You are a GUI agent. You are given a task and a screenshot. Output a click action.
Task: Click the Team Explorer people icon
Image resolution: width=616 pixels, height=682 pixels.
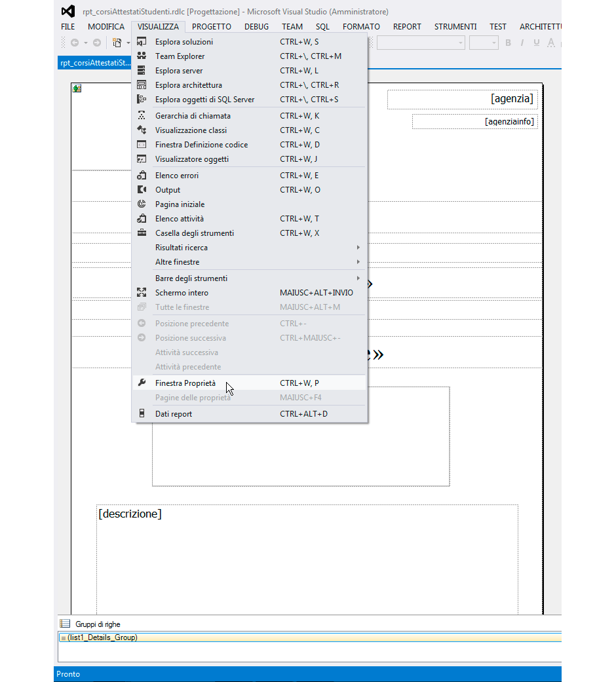tap(142, 56)
